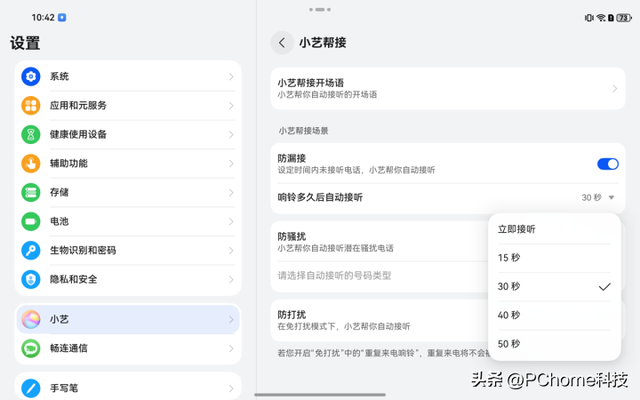The width and height of the screenshot is (640, 400).
Task: Open 系统 settings via its gear icon
Action: click(31, 77)
